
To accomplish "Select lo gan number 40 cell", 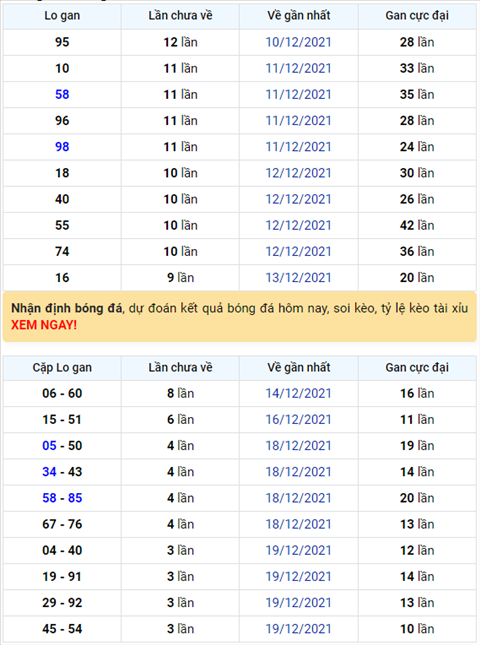I will point(62,200).
